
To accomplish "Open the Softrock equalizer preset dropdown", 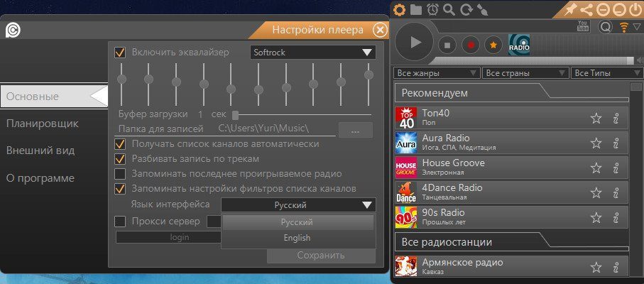I will tap(313, 53).
